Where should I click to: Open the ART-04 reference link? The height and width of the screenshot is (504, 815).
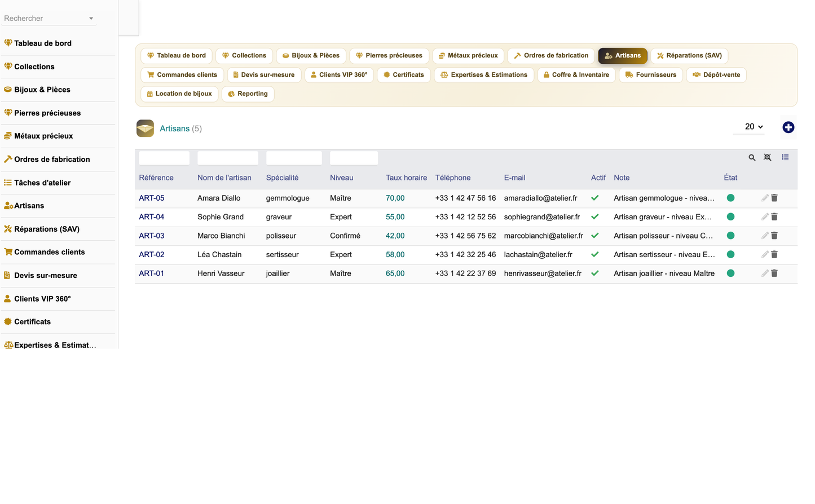pos(152,217)
